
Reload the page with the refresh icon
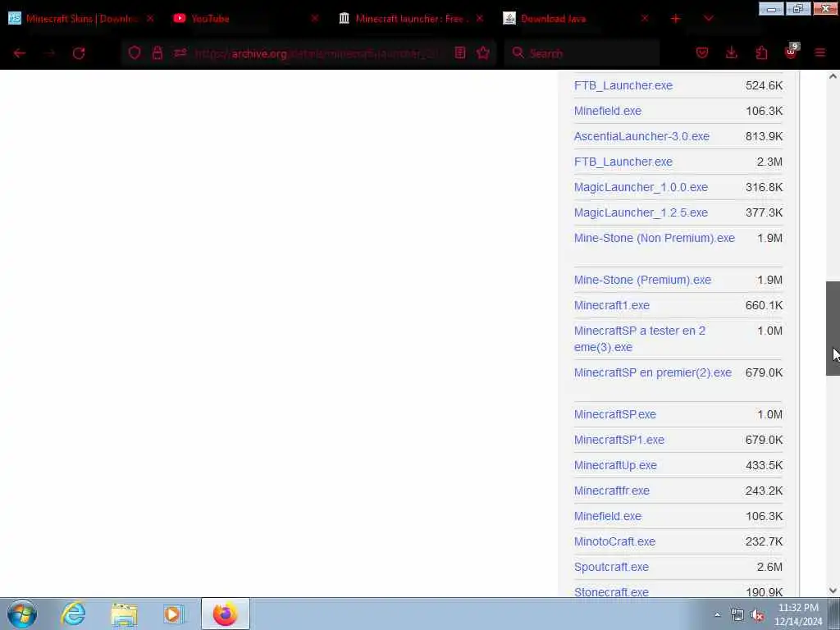pyautogui.click(x=79, y=53)
